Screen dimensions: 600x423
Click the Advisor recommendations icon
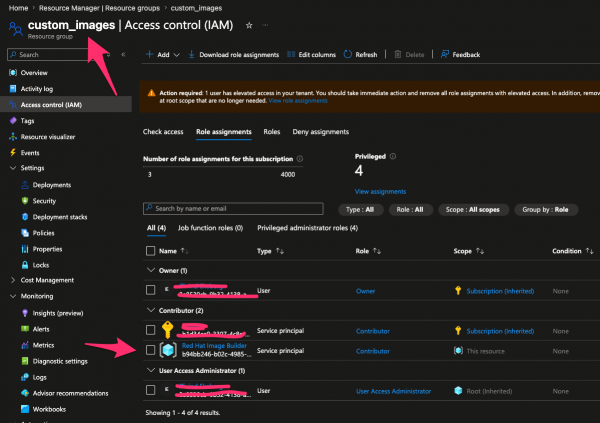[25, 393]
